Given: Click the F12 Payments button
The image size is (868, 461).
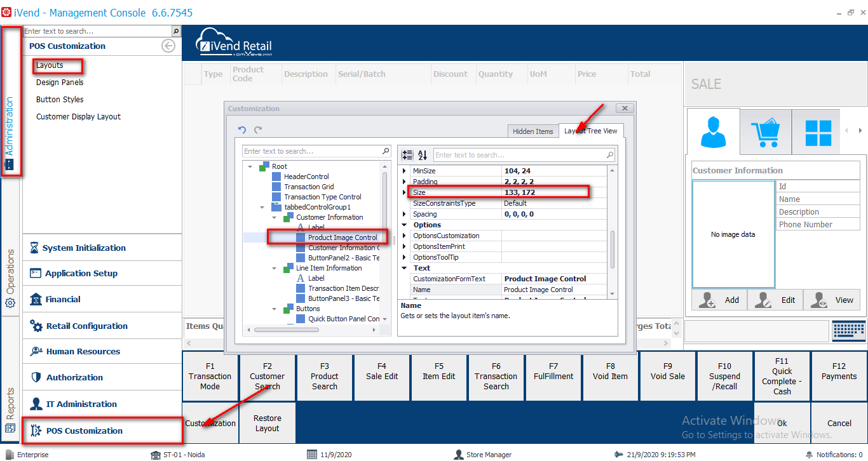Looking at the screenshot, I should [x=839, y=377].
